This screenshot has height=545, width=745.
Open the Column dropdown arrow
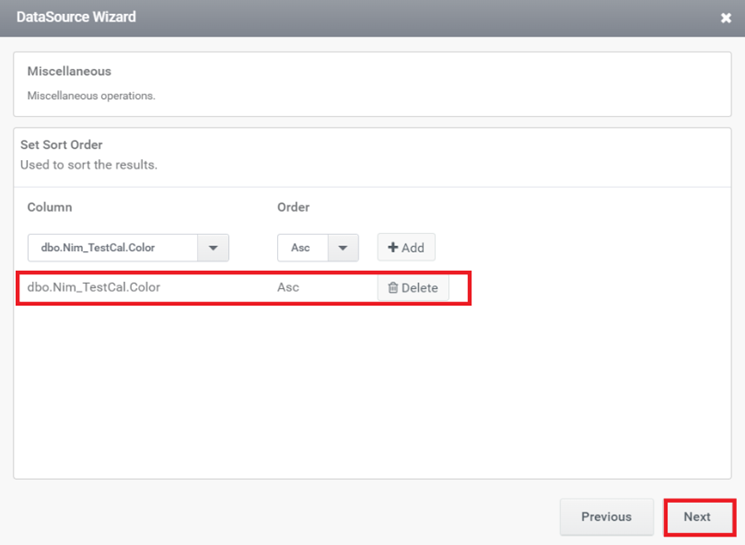pyautogui.click(x=213, y=248)
